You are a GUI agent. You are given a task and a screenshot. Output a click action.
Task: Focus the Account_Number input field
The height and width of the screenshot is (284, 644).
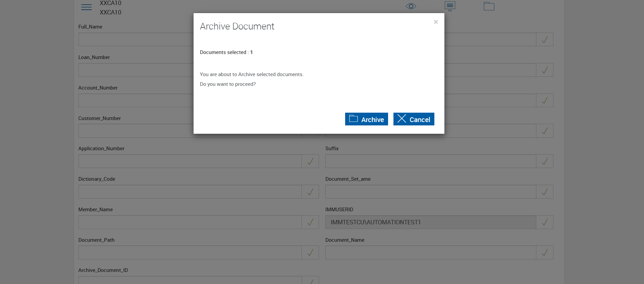click(136, 101)
